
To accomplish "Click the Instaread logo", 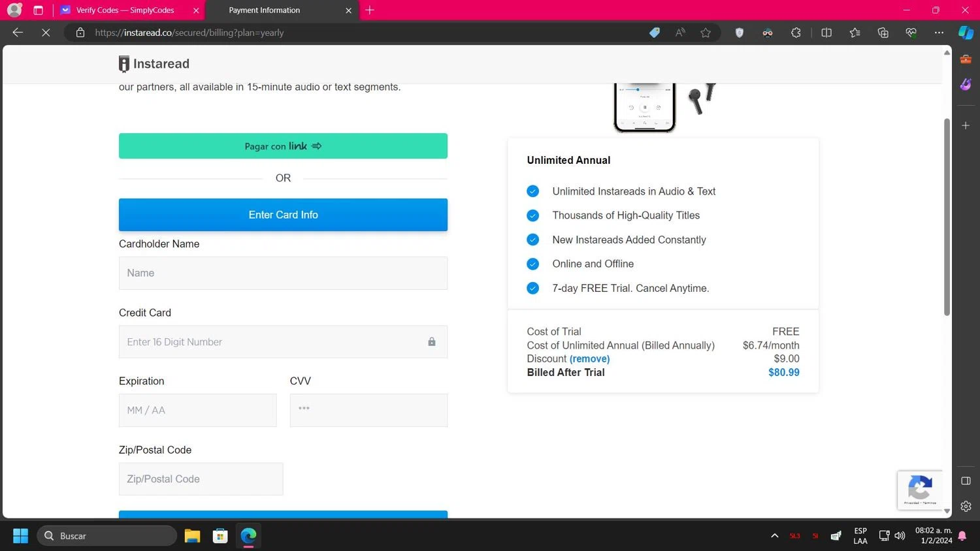I will coord(154,64).
